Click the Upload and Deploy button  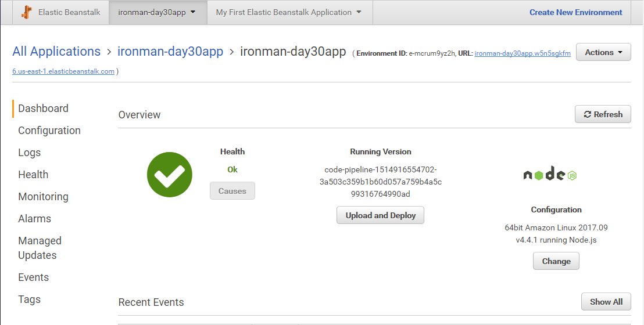tap(381, 215)
